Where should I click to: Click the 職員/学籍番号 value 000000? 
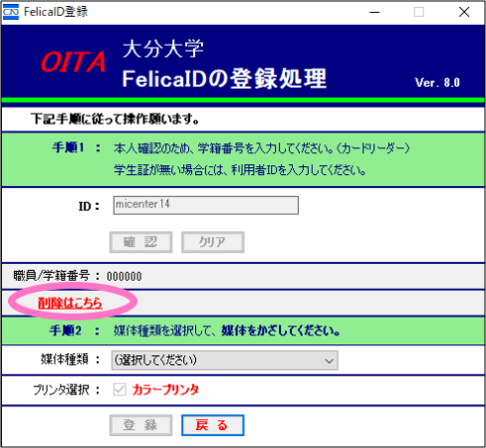pyautogui.click(x=124, y=276)
